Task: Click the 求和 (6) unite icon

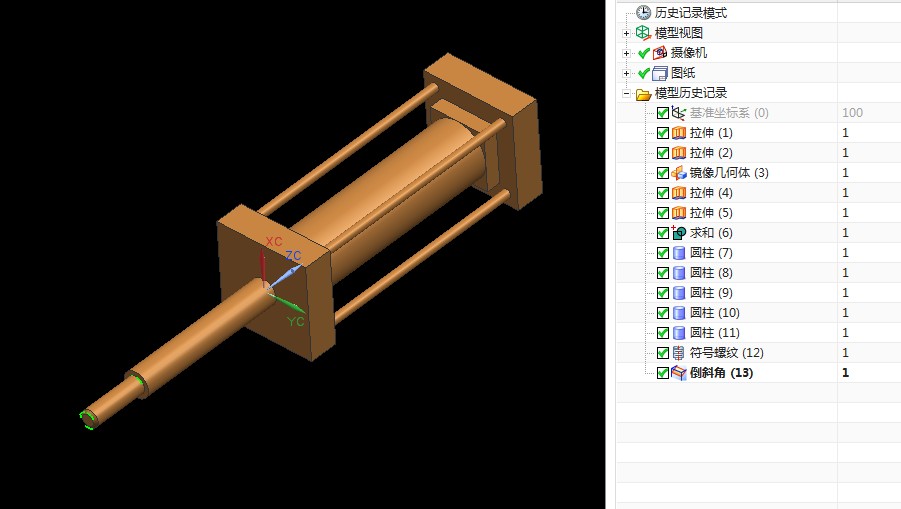Action: (x=679, y=233)
